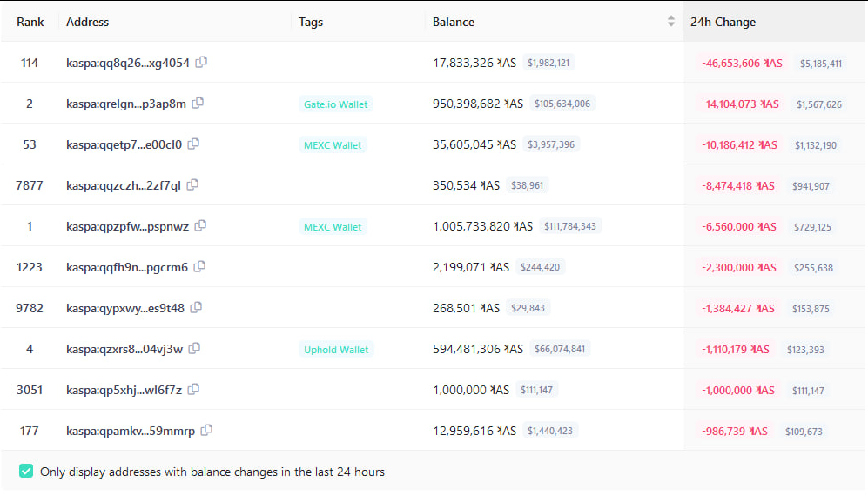Click the Rank column header
The image size is (868, 502).
coord(30,22)
